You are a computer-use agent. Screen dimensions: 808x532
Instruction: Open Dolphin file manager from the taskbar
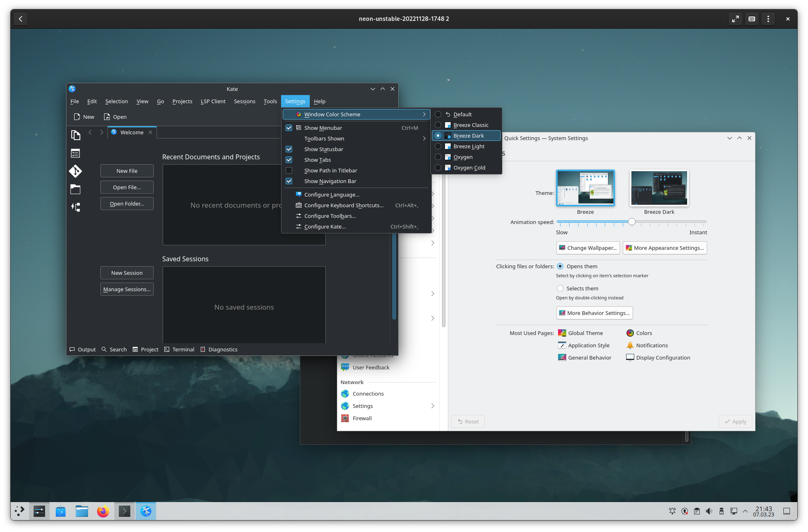point(82,511)
